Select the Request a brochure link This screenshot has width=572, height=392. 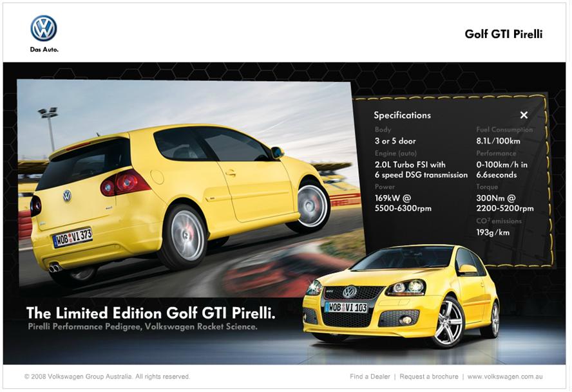tap(428, 377)
